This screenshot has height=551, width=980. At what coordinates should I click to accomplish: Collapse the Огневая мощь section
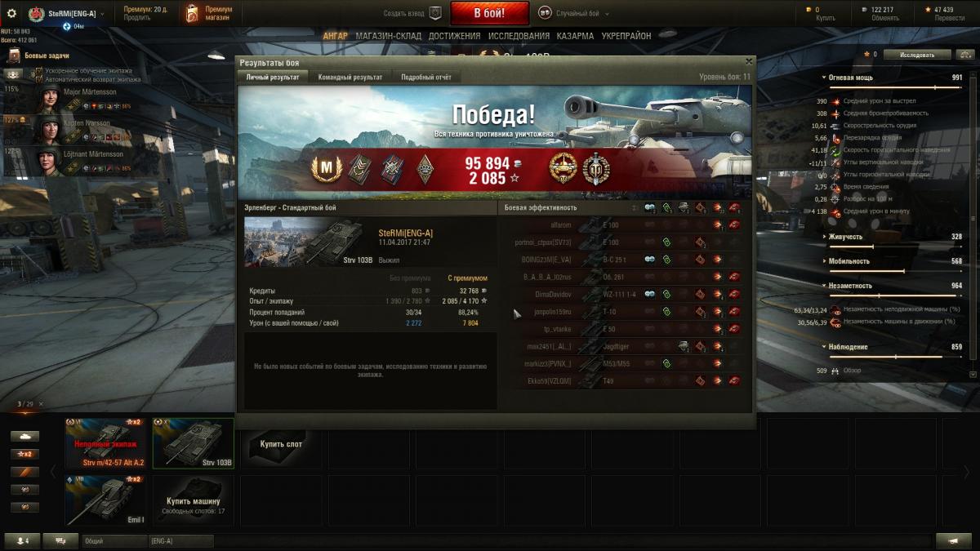click(x=824, y=78)
